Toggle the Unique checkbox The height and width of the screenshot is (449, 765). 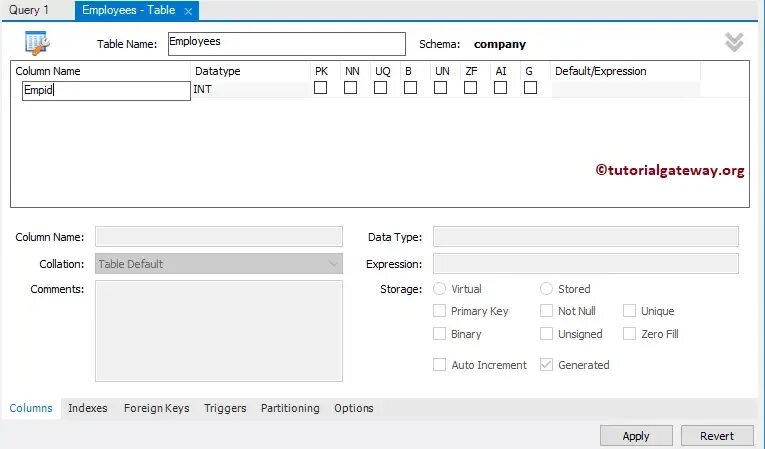(629, 311)
